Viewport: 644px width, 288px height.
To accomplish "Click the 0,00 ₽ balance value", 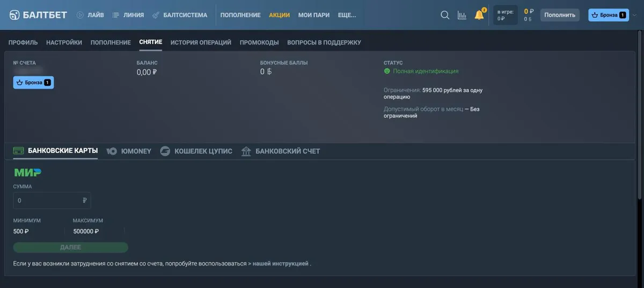I will pyautogui.click(x=147, y=72).
